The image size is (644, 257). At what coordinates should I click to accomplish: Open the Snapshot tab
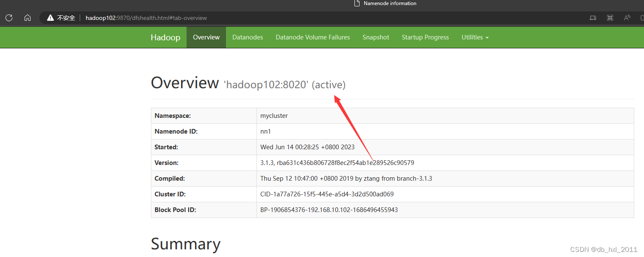[376, 37]
